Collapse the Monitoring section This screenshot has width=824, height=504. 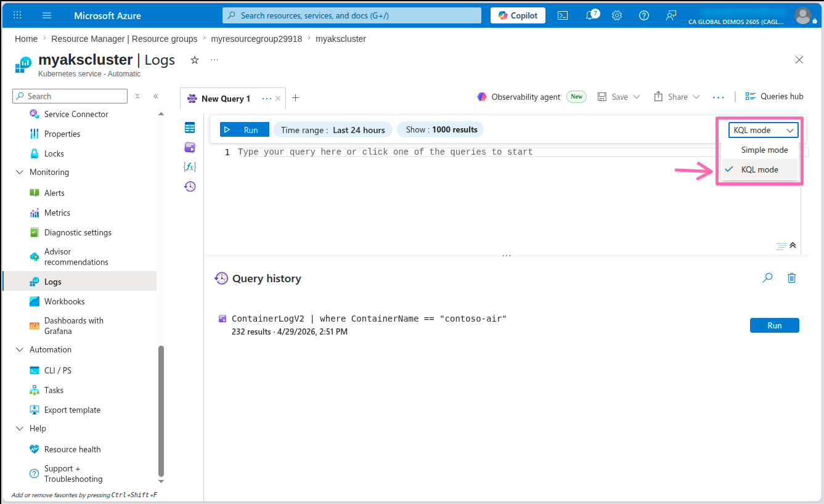[19, 172]
